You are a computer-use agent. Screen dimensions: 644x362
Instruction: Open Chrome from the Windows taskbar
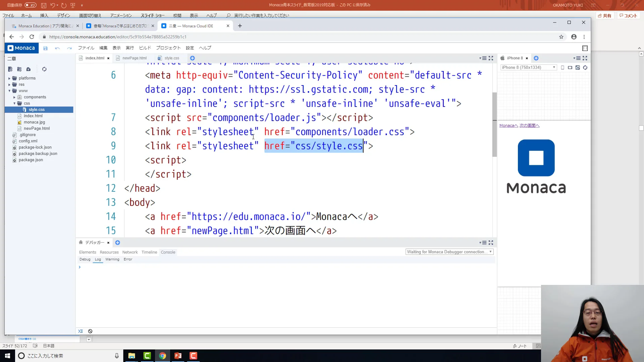(x=162, y=356)
